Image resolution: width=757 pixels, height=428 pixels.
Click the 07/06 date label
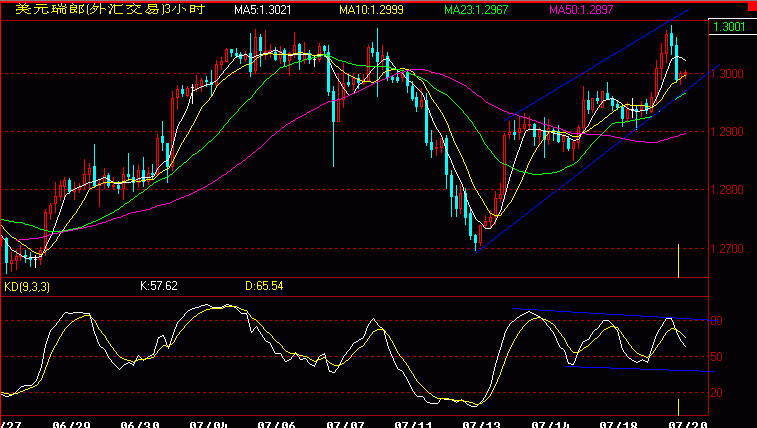[276, 424]
